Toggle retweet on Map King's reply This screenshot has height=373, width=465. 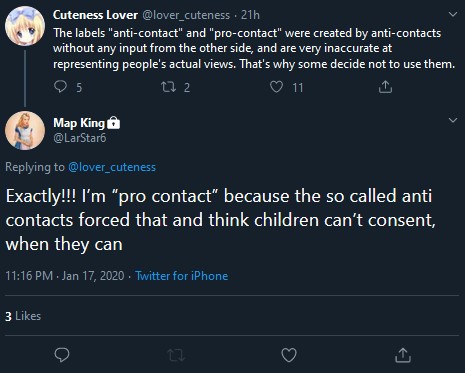coord(176,355)
